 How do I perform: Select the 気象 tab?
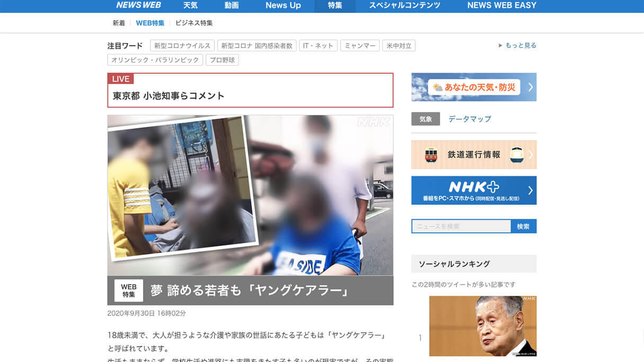pos(426,119)
